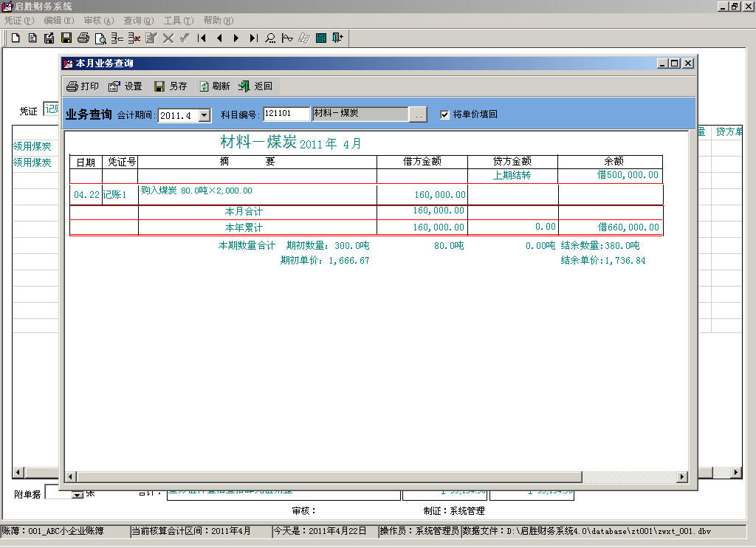This screenshot has height=548, width=756.
Task: Click 另存 save-as button
Action: [171, 86]
